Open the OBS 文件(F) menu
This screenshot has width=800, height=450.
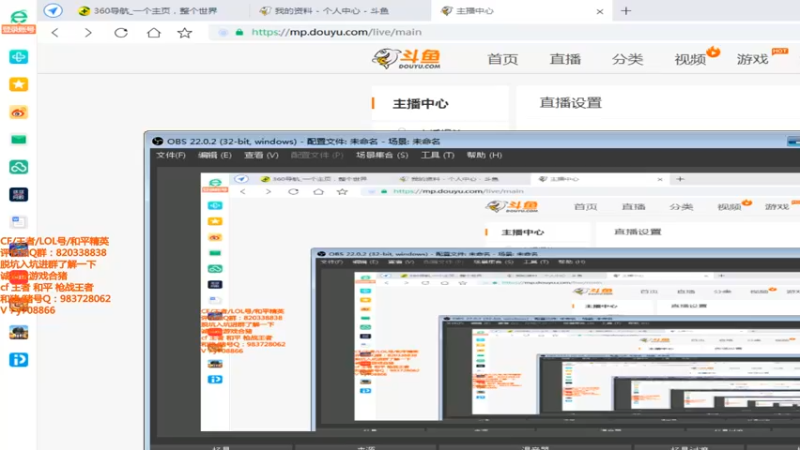171,155
